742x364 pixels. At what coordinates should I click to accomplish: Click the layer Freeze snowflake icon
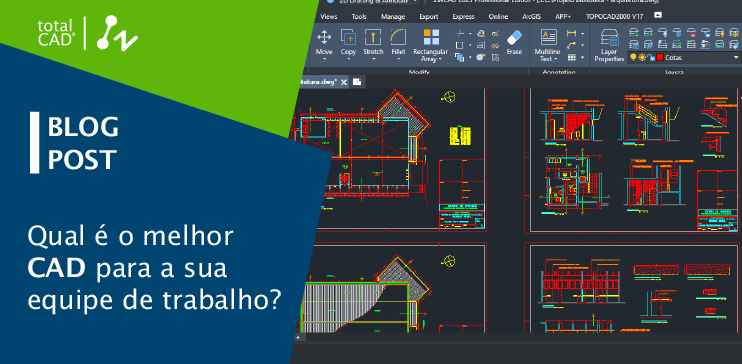[x=678, y=33]
